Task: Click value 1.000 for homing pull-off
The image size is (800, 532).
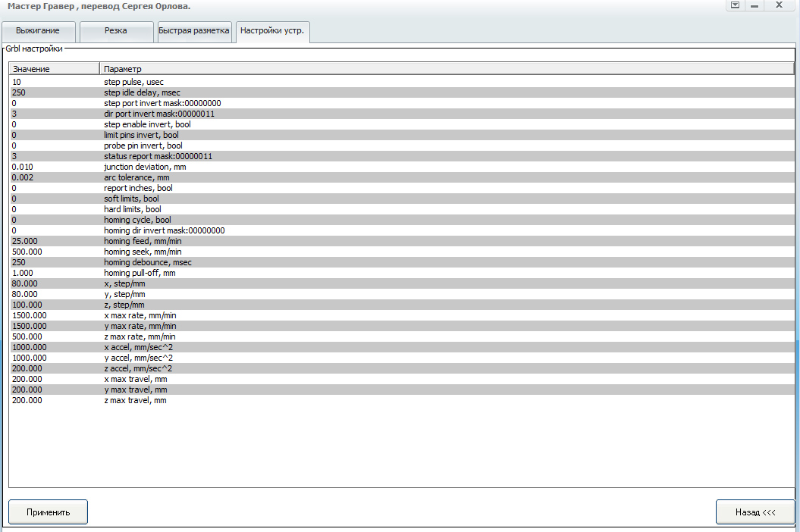Action: pos(23,273)
